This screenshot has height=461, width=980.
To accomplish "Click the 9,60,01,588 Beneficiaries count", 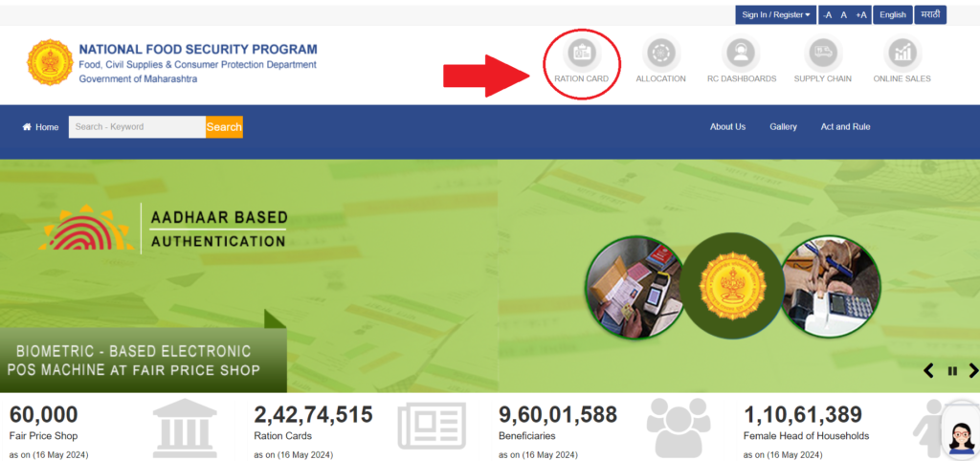I will pyautogui.click(x=558, y=414).
